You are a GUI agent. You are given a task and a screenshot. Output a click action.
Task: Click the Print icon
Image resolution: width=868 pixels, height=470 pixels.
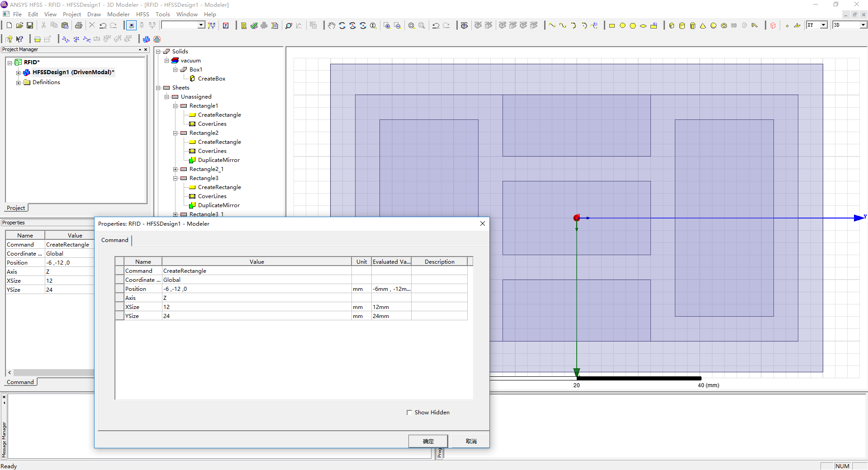point(79,25)
